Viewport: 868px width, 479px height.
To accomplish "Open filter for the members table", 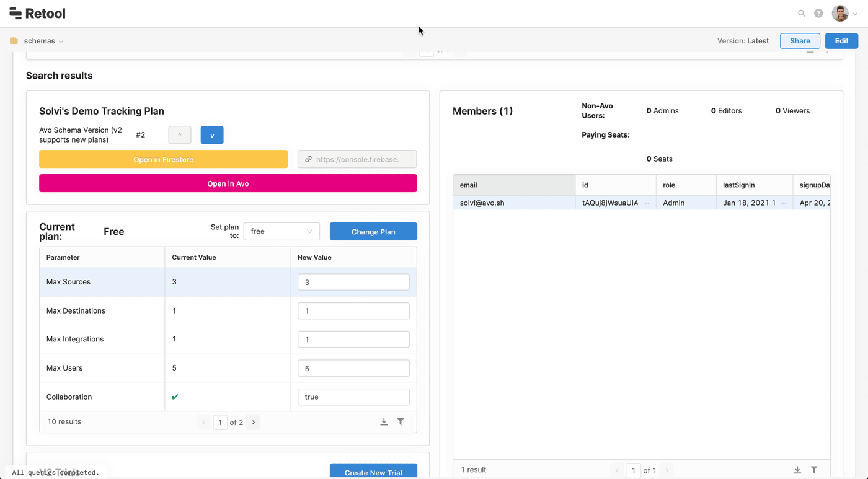I will click(814, 470).
